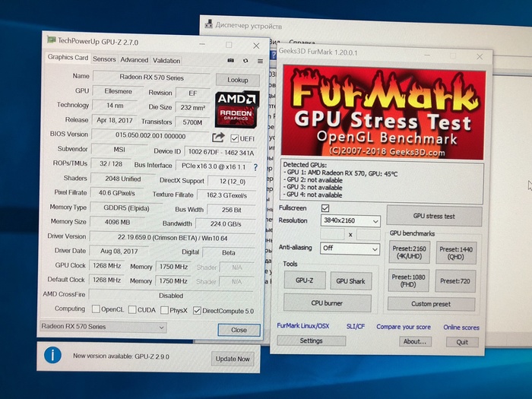The width and height of the screenshot is (532, 399).
Task: Toggle the DirectCompute 5.0 checkbox
Action: 197,310
